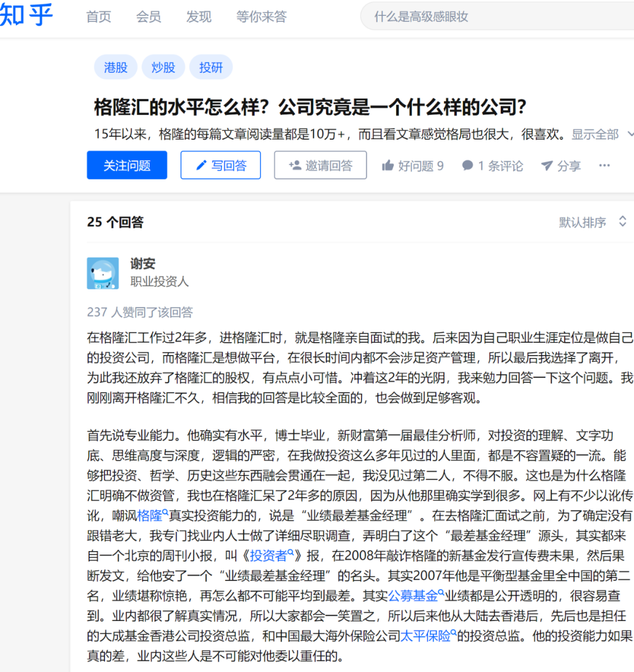Select the 炒股 topic tag

click(163, 67)
